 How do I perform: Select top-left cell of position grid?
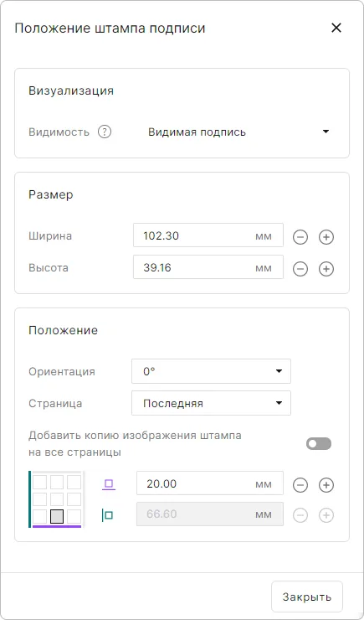pos(39,483)
